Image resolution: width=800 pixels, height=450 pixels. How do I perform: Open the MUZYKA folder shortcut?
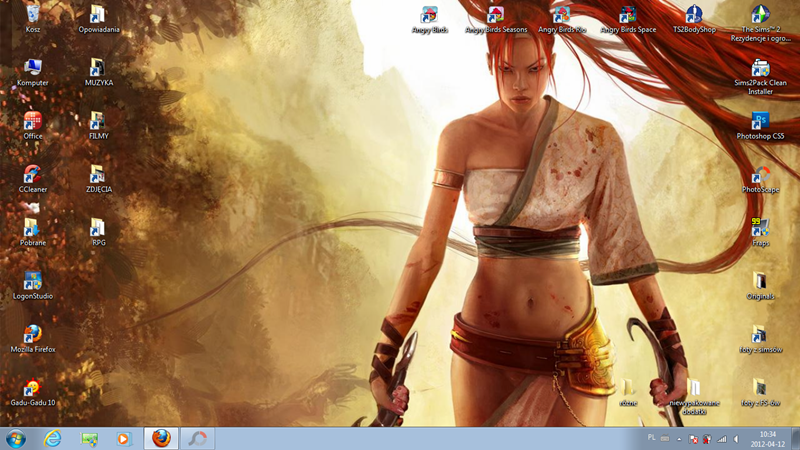pyautogui.click(x=98, y=72)
